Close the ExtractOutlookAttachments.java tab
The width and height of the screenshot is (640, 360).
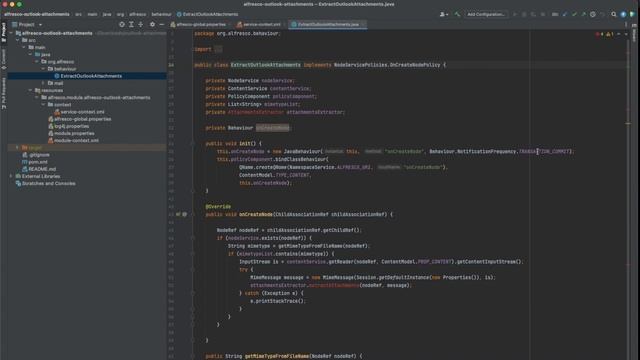[x=363, y=24]
